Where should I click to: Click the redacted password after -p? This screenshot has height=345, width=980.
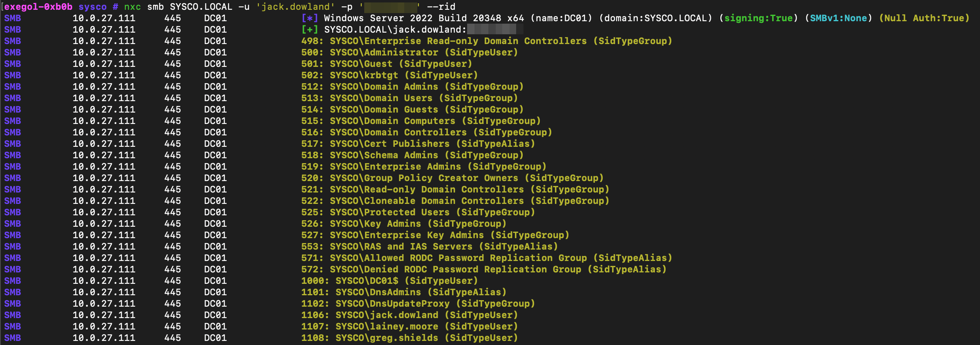[390, 7]
